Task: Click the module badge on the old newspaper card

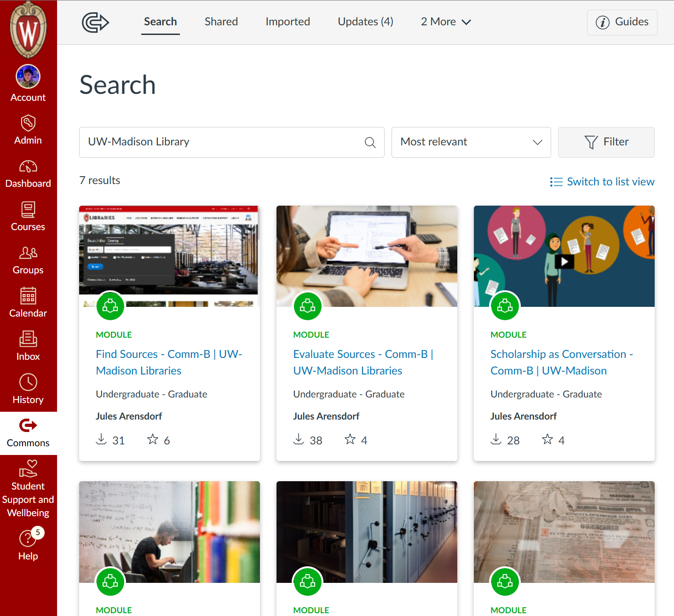Action: [x=505, y=582]
